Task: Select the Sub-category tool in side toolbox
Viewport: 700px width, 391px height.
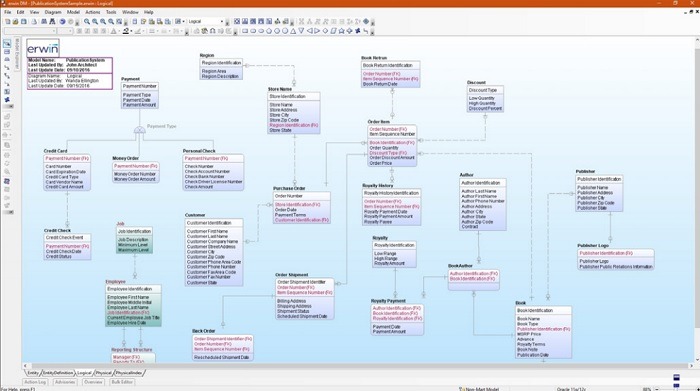Action: click(7, 60)
